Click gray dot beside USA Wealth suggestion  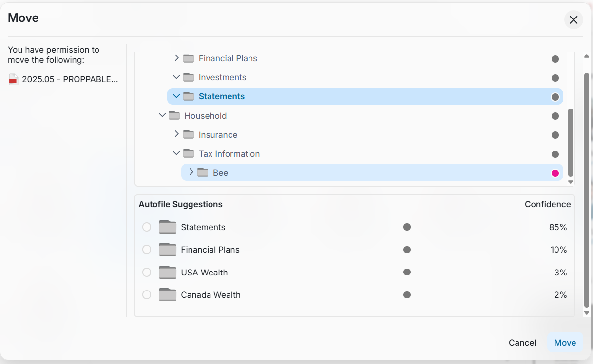click(x=407, y=273)
